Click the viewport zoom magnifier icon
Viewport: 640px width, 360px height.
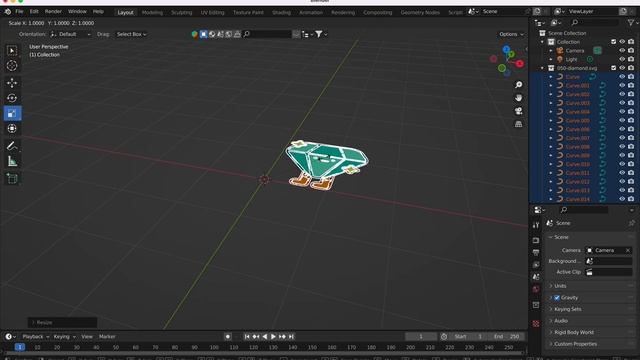click(518, 84)
